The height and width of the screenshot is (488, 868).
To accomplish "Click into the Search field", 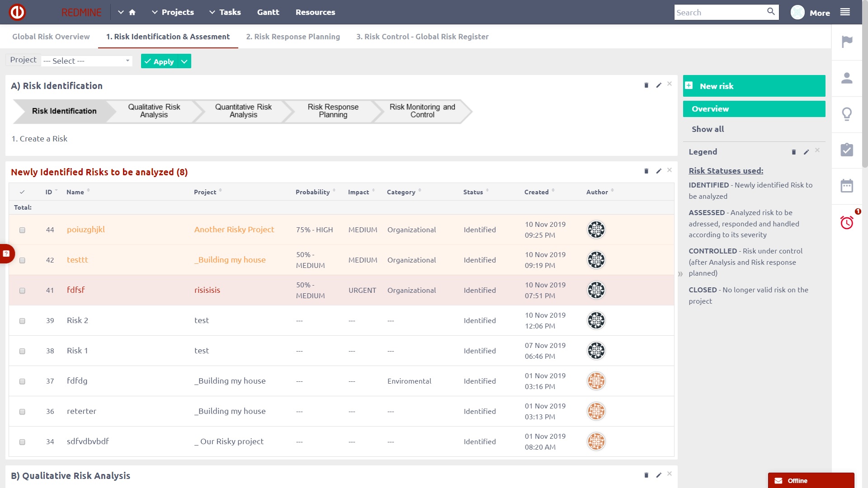I will tap(719, 12).
